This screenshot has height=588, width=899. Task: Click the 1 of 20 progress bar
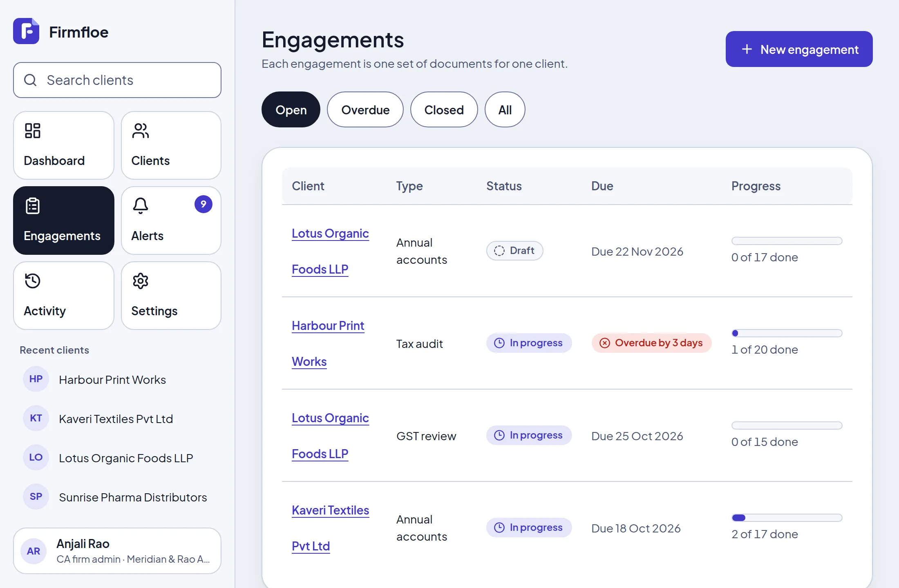(787, 333)
